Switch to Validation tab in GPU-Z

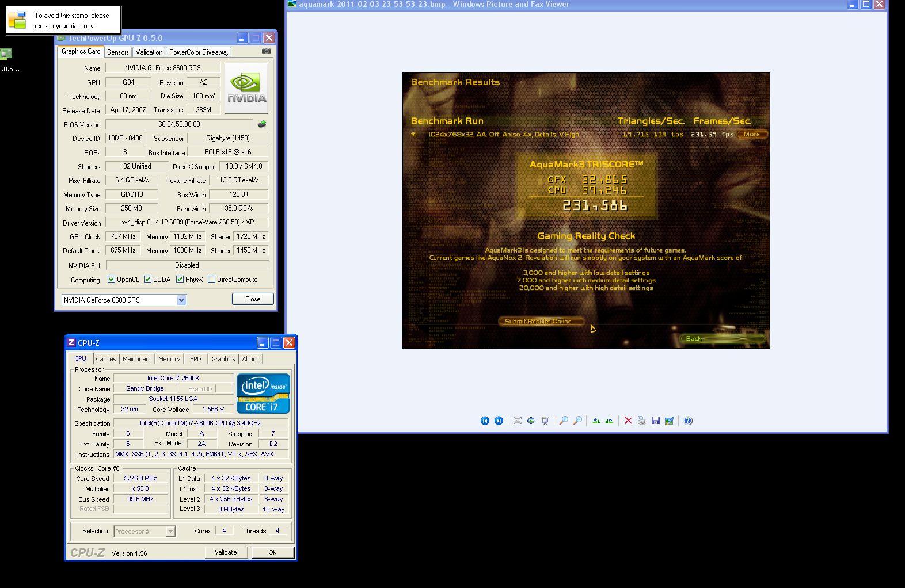click(x=149, y=52)
